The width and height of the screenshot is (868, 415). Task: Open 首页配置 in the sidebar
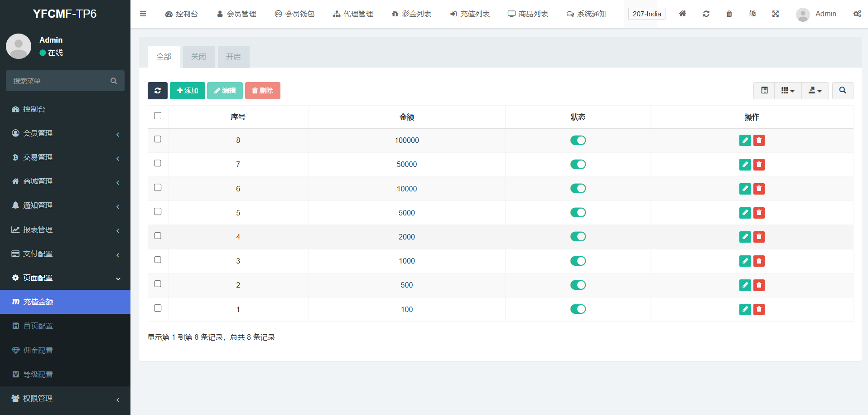coord(39,326)
